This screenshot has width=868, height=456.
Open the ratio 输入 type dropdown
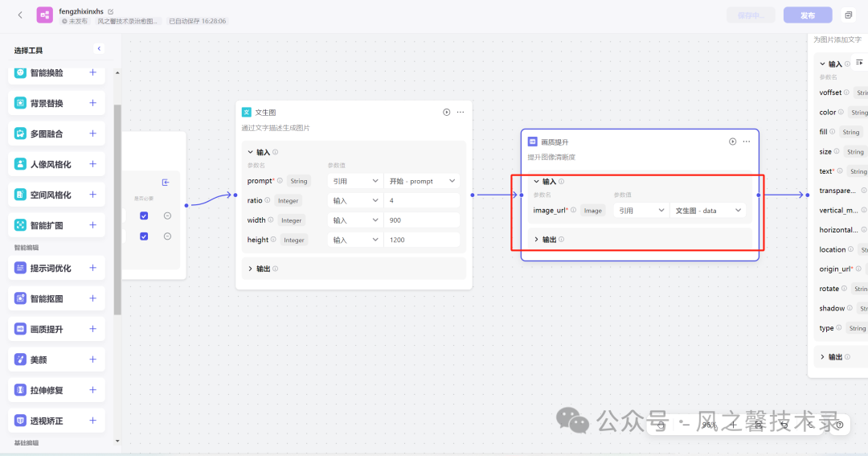click(x=355, y=200)
